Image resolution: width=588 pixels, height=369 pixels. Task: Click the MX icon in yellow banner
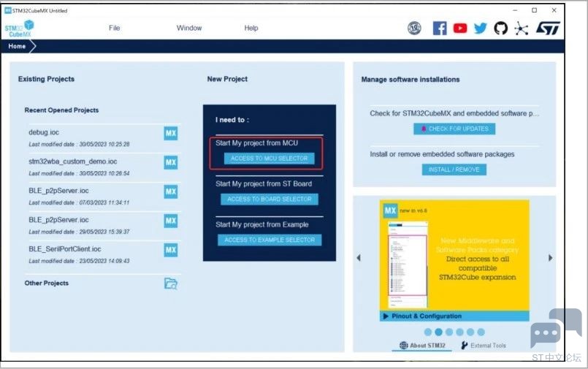tap(390, 210)
